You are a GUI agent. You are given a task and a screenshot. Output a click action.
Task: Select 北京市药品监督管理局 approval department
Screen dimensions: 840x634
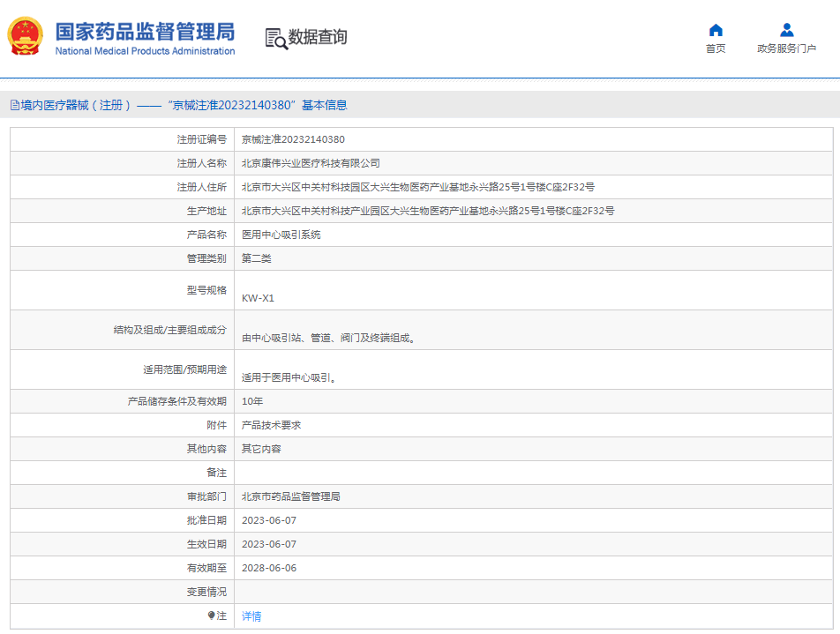click(291, 496)
